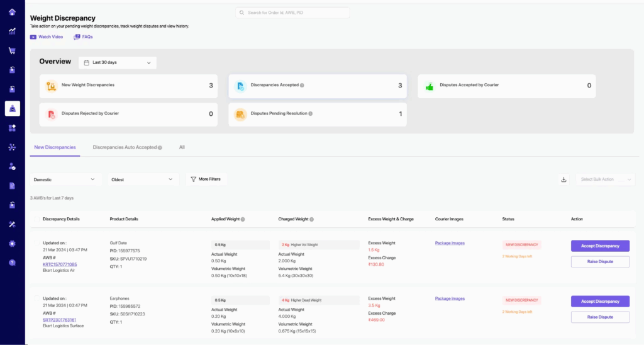Screen dimensions: 644x345
Task: Open the help question mark sidebar icon
Action: point(12,263)
